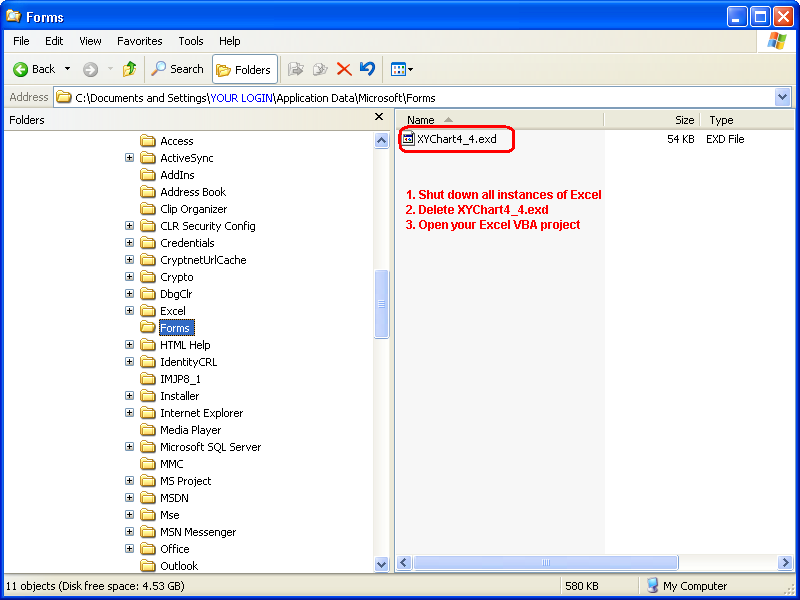Toggle the Folders pane button
Image resolution: width=800 pixels, height=600 pixels.
point(244,69)
